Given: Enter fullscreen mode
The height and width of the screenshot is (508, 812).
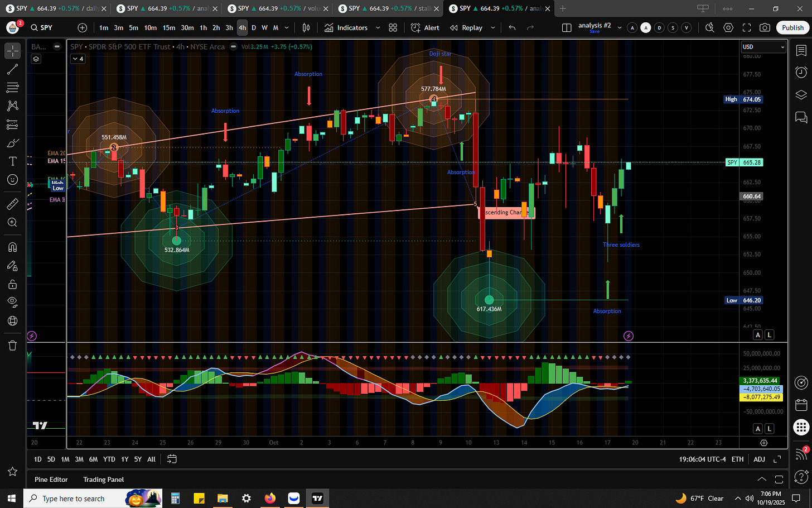Looking at the screenshot, I should [x=747, y=27].
